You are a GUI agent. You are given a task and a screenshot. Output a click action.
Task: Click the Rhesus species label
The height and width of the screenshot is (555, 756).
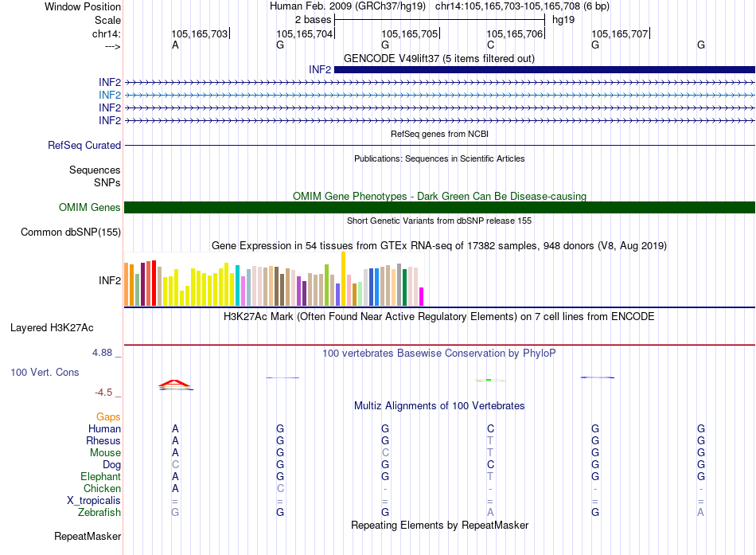click(103, 440)
